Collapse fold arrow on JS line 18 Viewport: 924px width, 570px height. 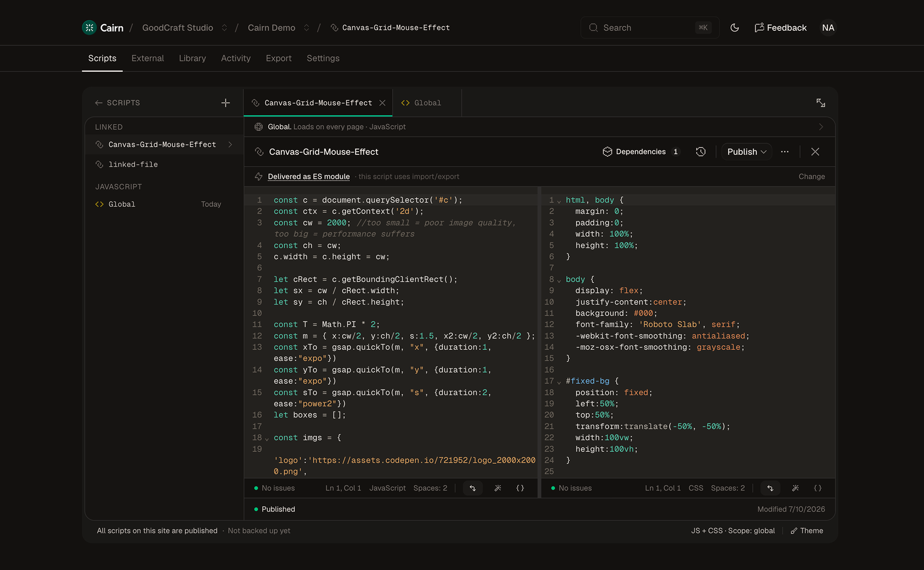click(267, 439)
